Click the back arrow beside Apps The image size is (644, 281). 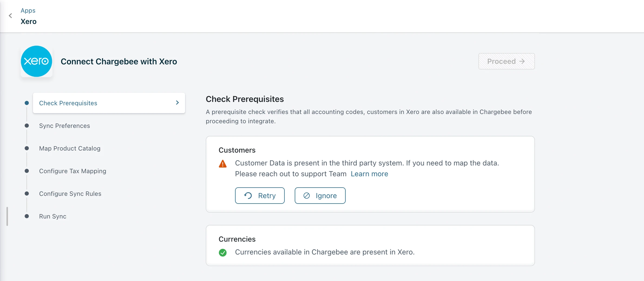click(x=11, y=16)
